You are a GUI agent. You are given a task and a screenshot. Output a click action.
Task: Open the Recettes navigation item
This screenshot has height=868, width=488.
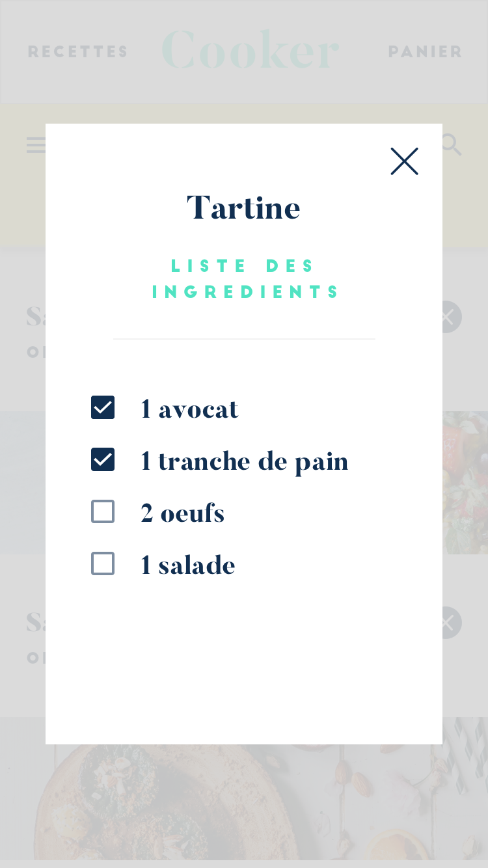(x=78, y=51)
